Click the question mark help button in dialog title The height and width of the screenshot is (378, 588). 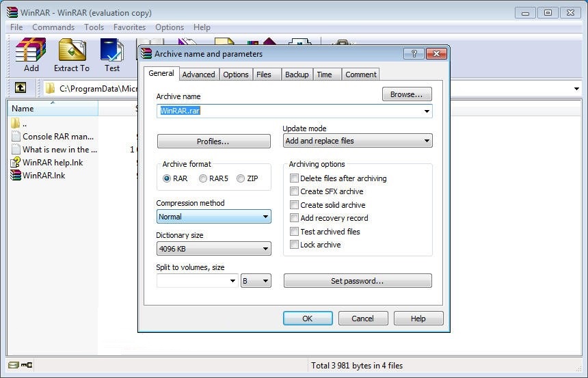pos(414,53)
